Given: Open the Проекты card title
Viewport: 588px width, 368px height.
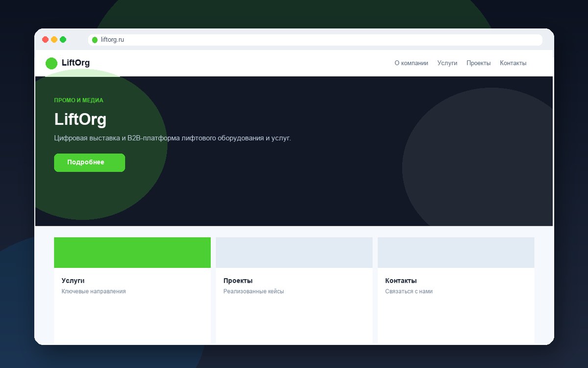Looking at the screenshot, I should (238, 281).
